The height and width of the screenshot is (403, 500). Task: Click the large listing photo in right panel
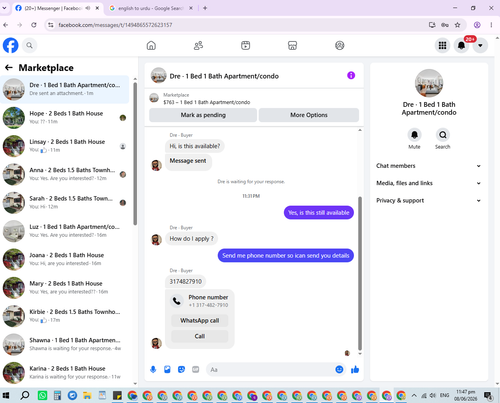(x=429, y=83)
